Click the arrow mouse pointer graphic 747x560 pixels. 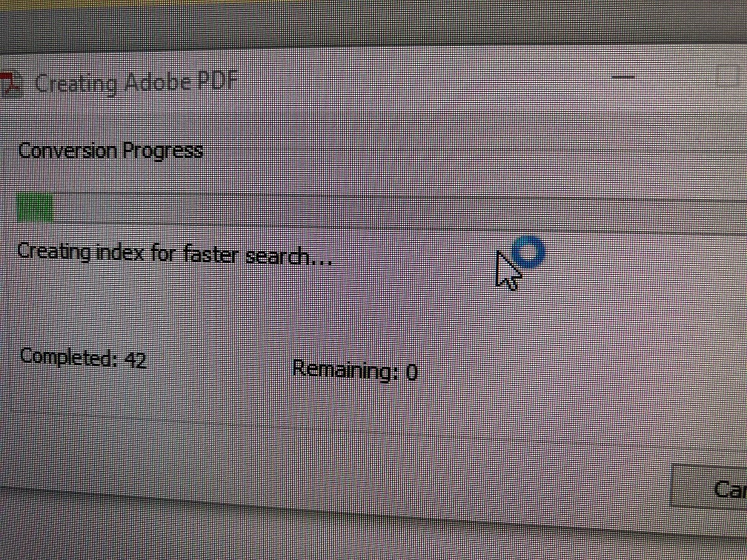pos(508,271)
